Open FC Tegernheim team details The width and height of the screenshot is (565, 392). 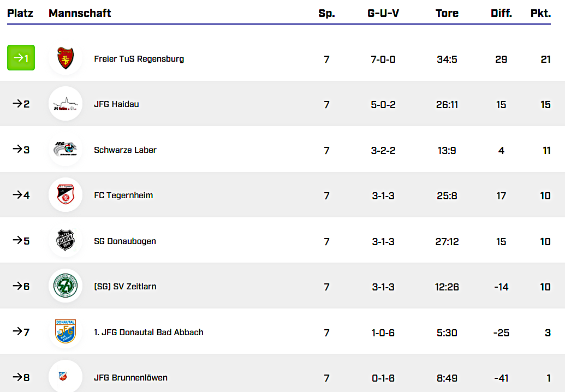point(123,195)
